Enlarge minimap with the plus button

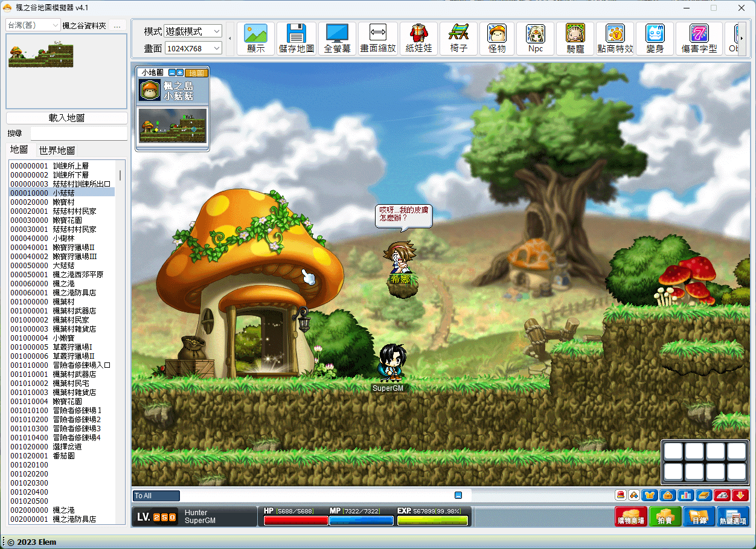pyautogui.click(x=180, y=72)
